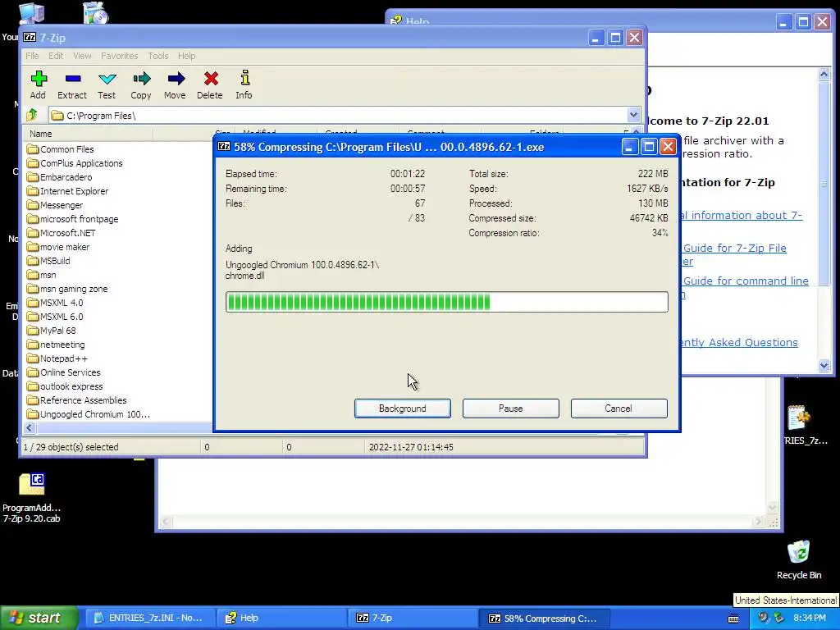Select the Ungoogled Chromium 100 folder
Image resolution: width=840 pixels, height=630 pixels.
pos(89,414)
